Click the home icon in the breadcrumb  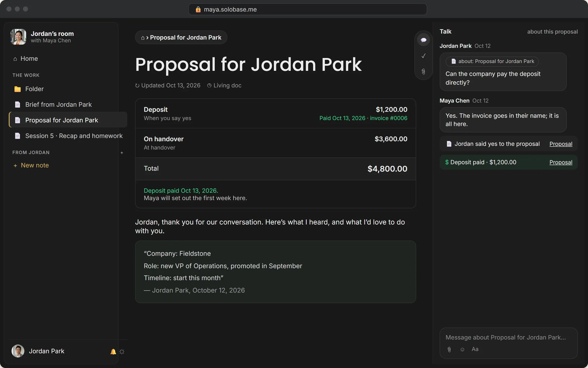tap(143, 38)
